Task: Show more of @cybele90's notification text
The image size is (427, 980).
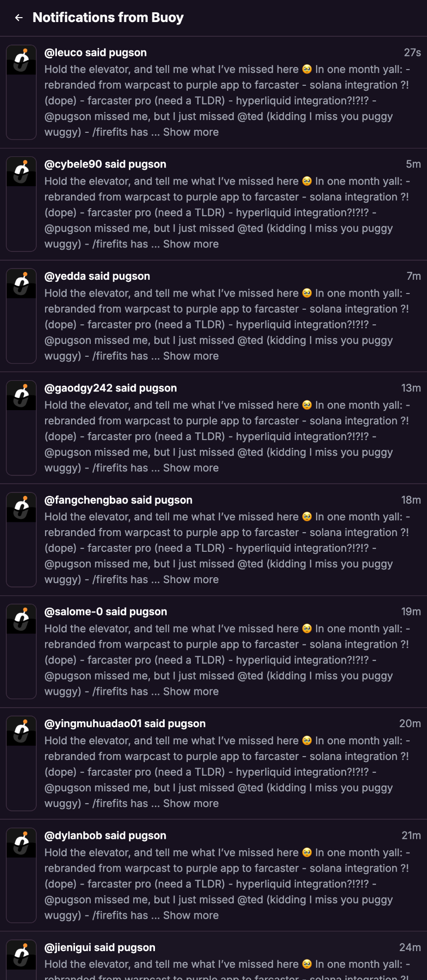Action: tap(191, 244)
